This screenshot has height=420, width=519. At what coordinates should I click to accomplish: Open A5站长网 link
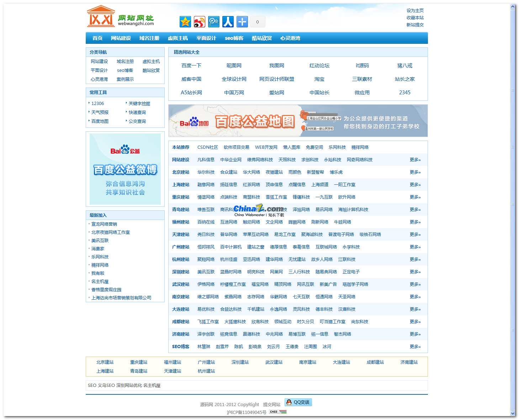(191, 93)
